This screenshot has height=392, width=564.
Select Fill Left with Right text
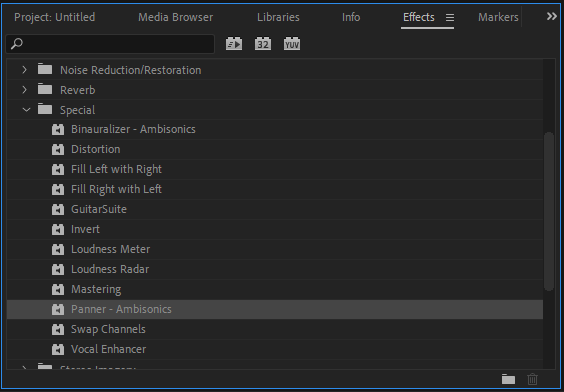116,169
